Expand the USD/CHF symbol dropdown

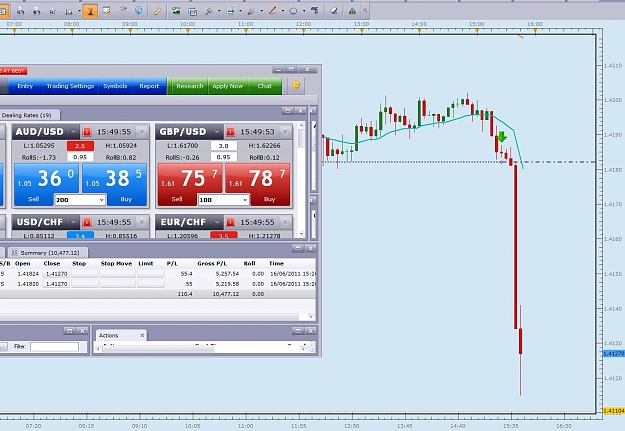pos(73,222)
